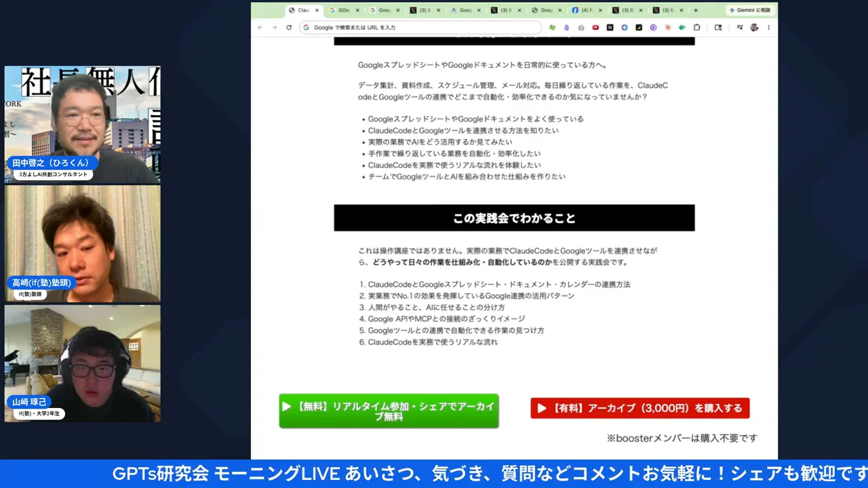Viewport: 868px width, 488px height.
Task: Click the ※boosterメンバーは購入不要です note
Action: coord(682,439)
